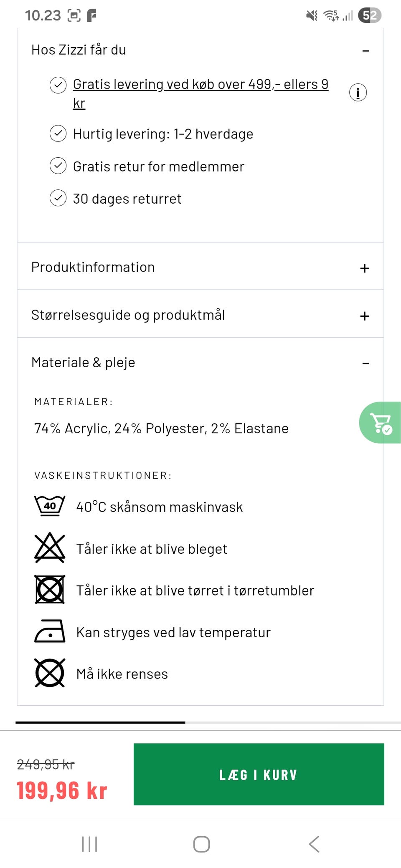Screen dimensions: 401x868
Task: Expand Størrelsesguide og produktmål section
Action: coord(365,316)
